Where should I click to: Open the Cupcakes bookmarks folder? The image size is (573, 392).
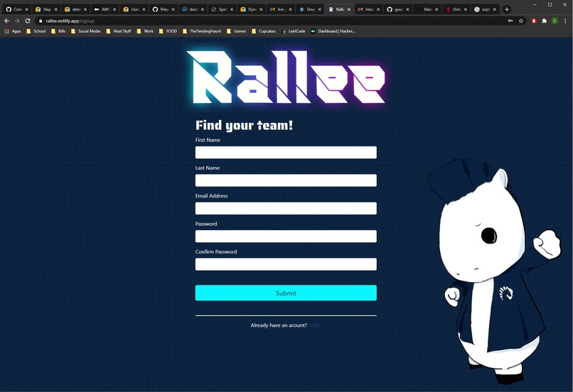click(x=264, y=31)
